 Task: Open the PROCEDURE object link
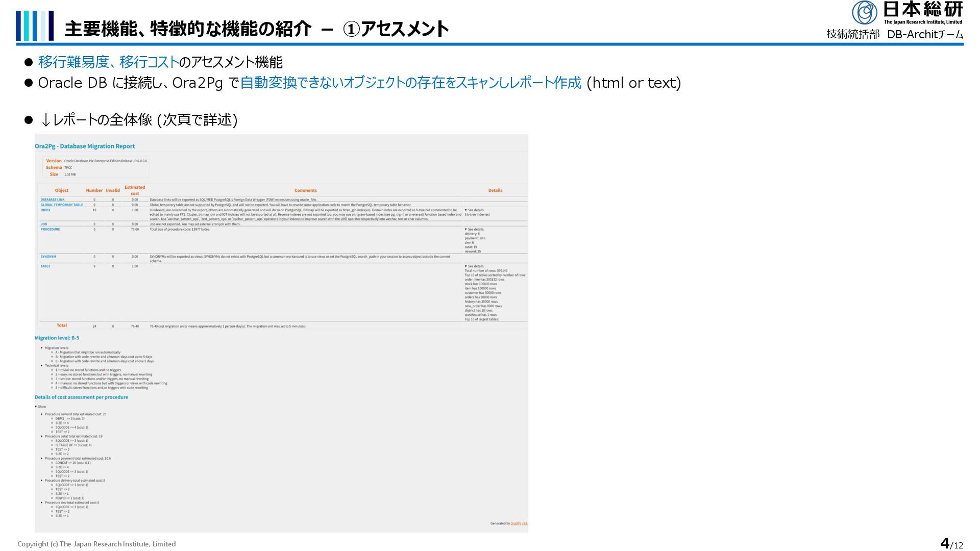tap(50, 229)
